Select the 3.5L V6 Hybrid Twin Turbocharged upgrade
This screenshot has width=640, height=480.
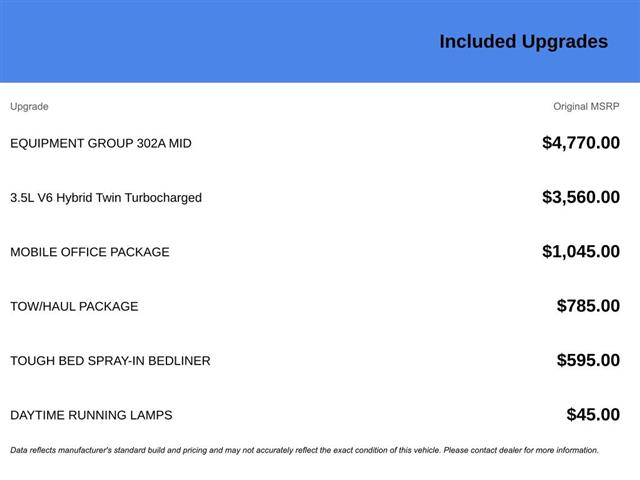coord(106,197)
